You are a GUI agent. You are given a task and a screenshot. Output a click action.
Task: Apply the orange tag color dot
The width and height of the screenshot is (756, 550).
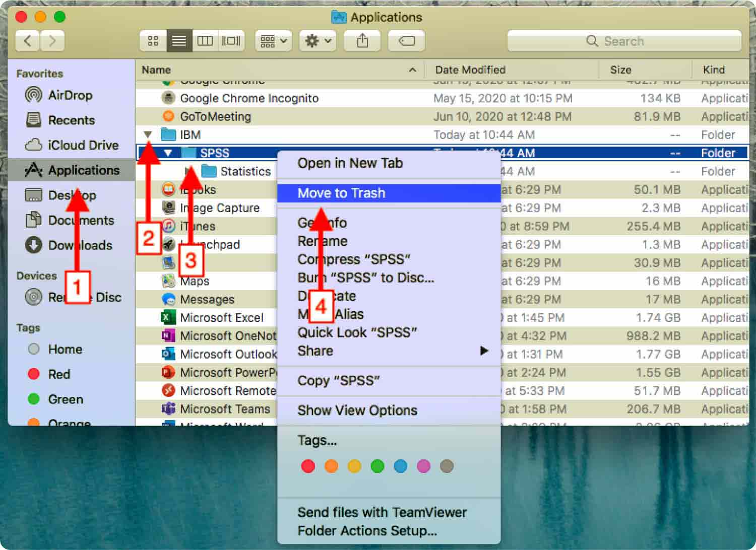pos(331,466)
